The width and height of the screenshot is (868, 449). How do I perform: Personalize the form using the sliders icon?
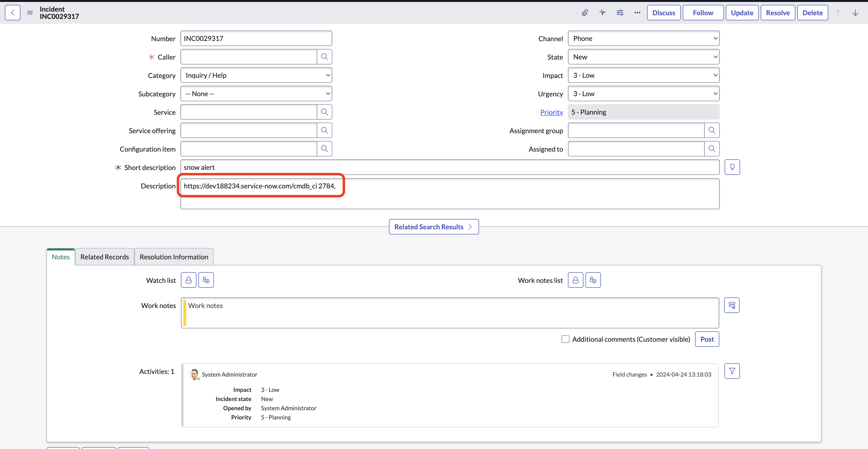coord(620,12)
